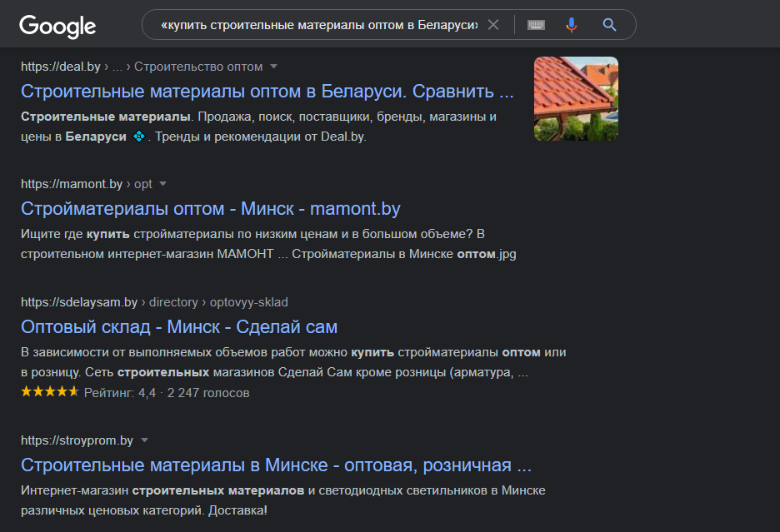Open dropdown arrow next to deal.by URL

click(273, 66)
